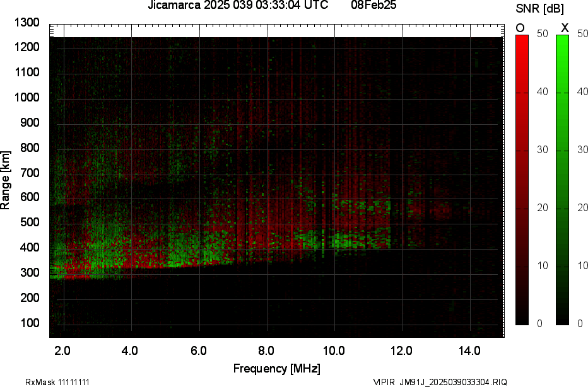The image size is (588, 387).
Task: Click the Jicamarca timestamp title text
Action: tap(237, 6)
